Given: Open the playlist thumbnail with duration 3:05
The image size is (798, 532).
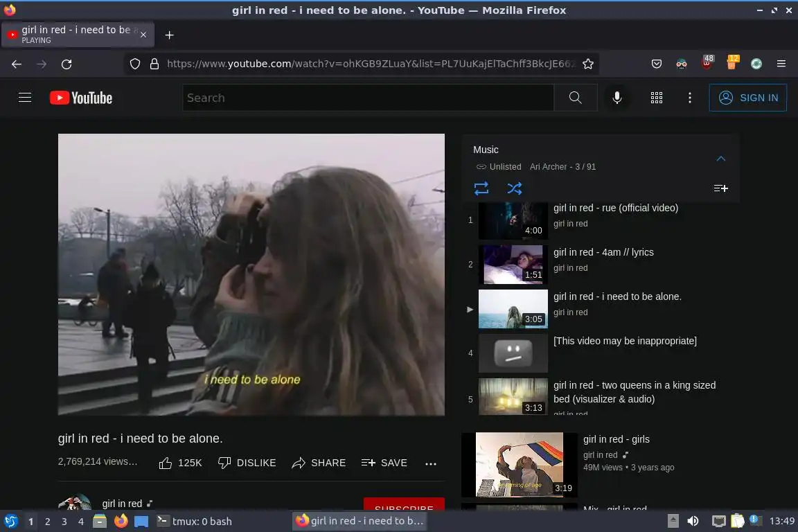Looking at the screenshot, I should [513, 309].
